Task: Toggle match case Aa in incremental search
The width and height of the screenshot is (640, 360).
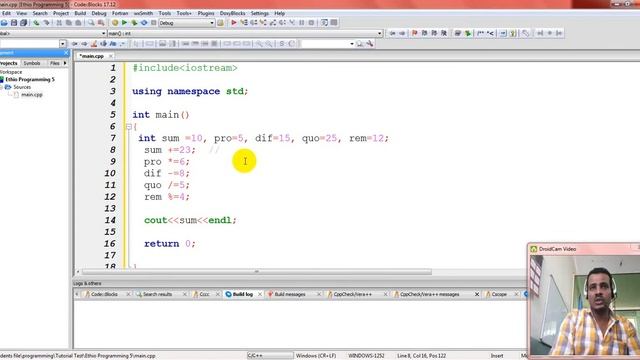Action: point(113,44)
